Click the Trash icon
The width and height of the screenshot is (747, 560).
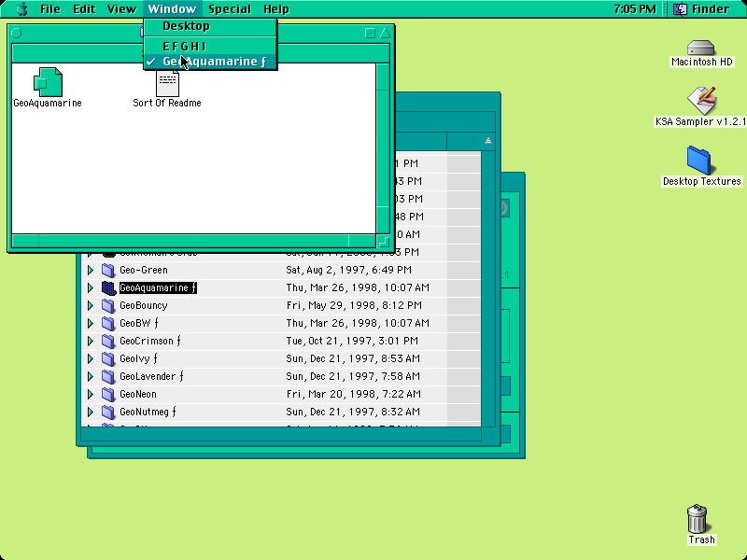point(697,519)
